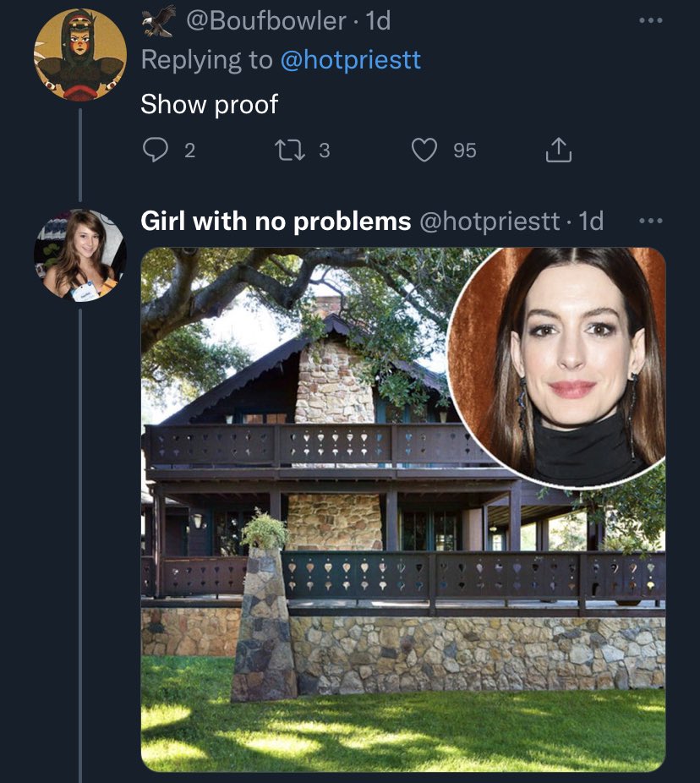Click the 1d timestamp on Boufbowler's tweet
Image resolution: width=700 pixels, height=783 pixels.
pyautogui.click(x=377, y=19)
